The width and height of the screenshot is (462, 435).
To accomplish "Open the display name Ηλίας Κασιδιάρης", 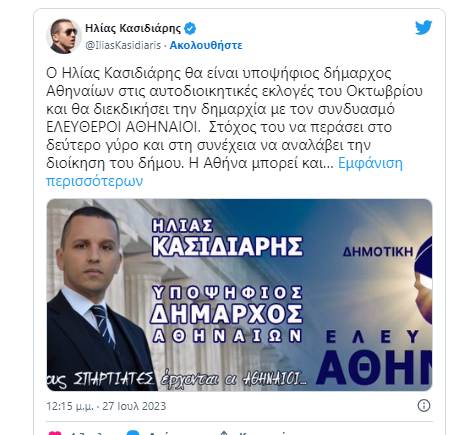I will point(133,28).
